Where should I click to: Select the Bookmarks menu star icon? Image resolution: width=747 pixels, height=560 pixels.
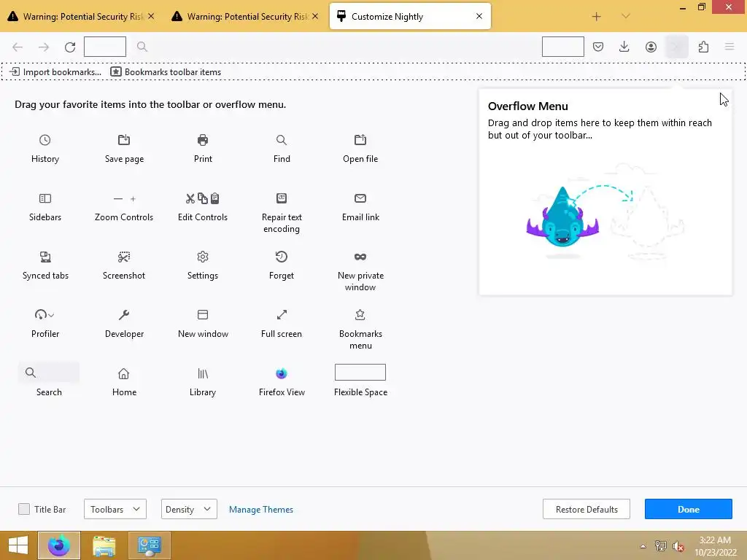coord(360,315)
